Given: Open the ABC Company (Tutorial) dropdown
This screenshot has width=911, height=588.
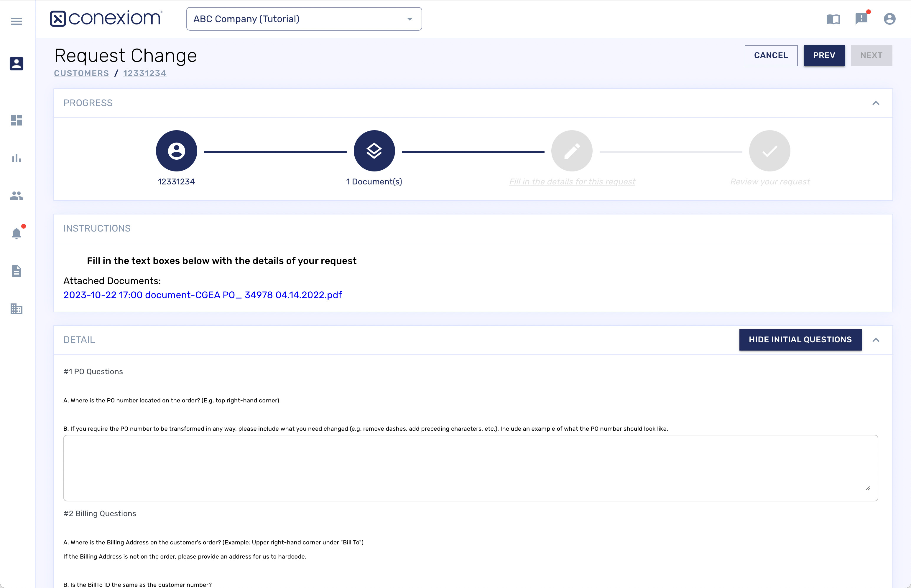Looking at the screenshot, I should click(304, 19).
